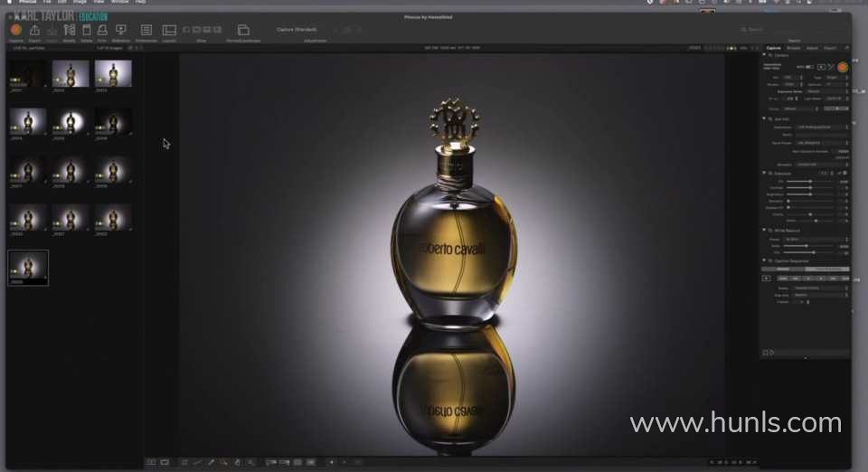
Task: Adjust the White Balance tint slider
Action: (x=810, y=252)
